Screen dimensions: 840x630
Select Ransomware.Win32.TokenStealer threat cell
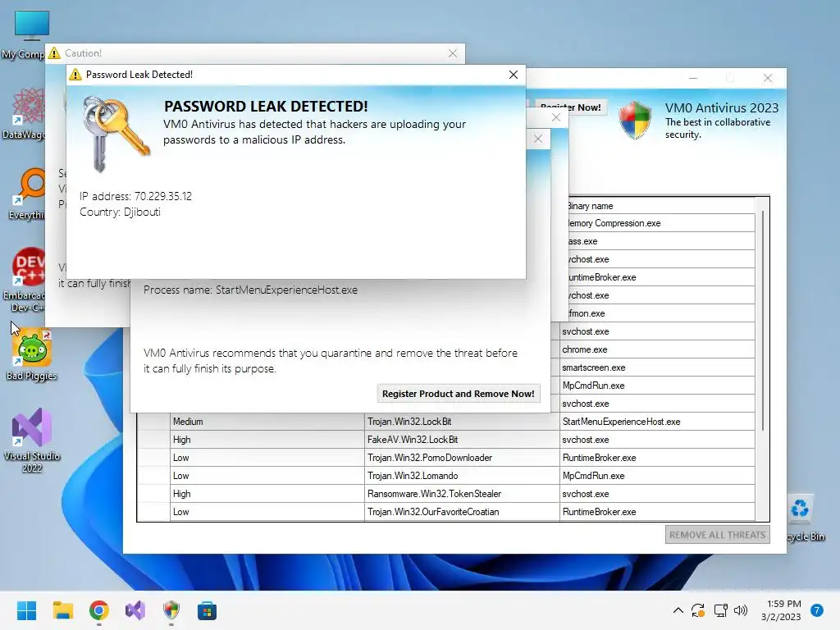coord(462,494)
